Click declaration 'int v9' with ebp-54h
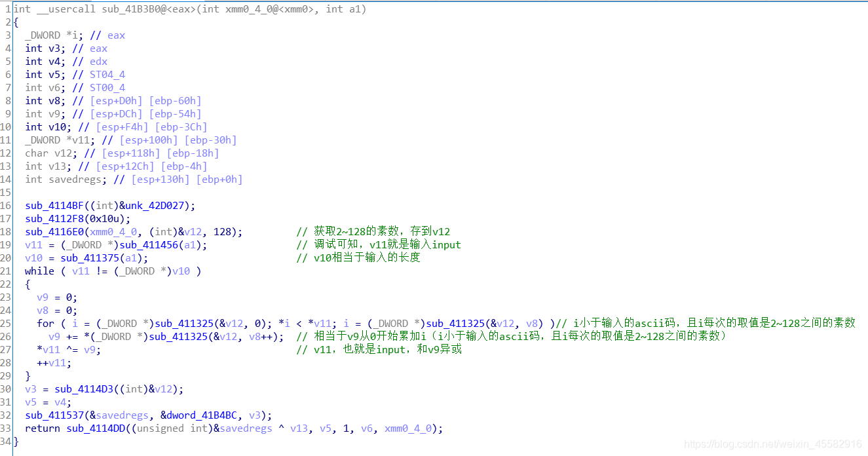Viewport: 868px width, 456px height. click(x=113, y=113)
